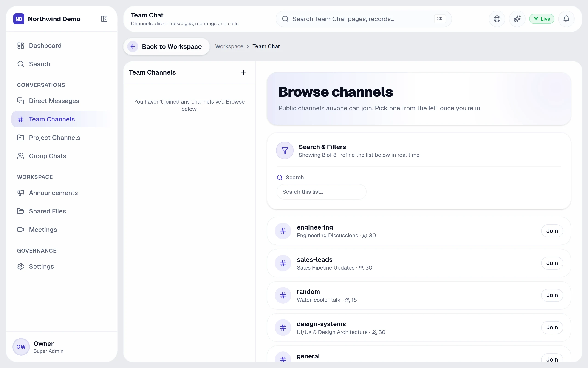Collapse the sidebar panel icon

tap(104, 19)
